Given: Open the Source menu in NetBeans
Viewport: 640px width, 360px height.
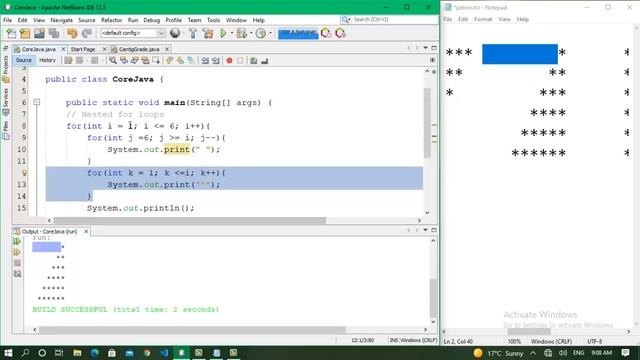Looking at the screenshot, I should click(x=87, y=20).
